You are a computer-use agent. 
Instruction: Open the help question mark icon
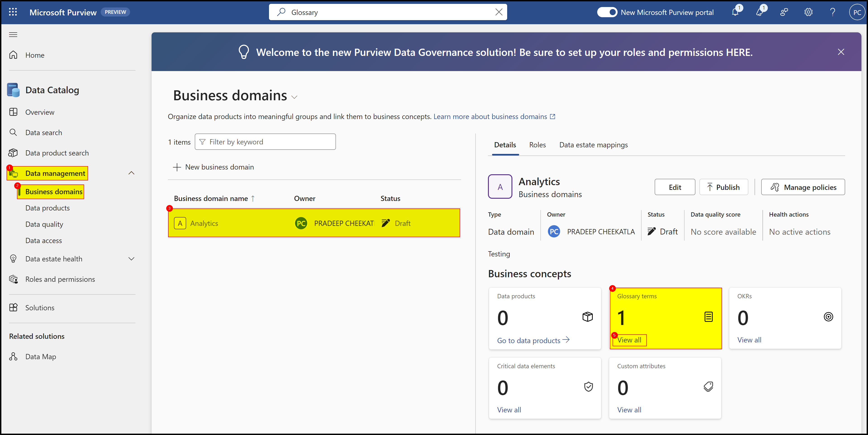click(x=833, y=12)
